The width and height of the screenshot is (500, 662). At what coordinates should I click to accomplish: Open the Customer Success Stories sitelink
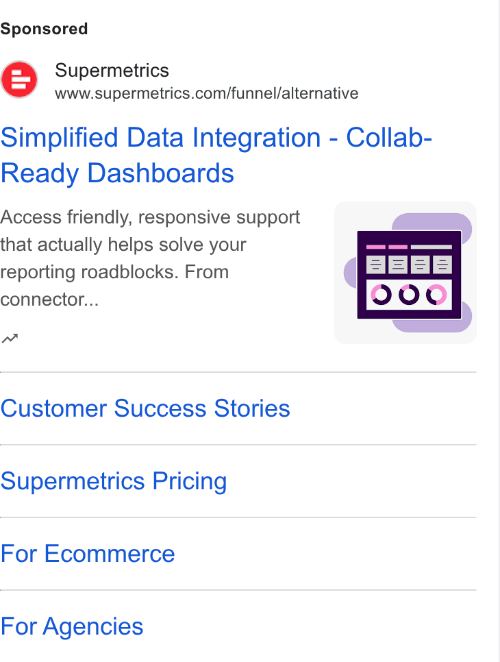tap(145, 408)
